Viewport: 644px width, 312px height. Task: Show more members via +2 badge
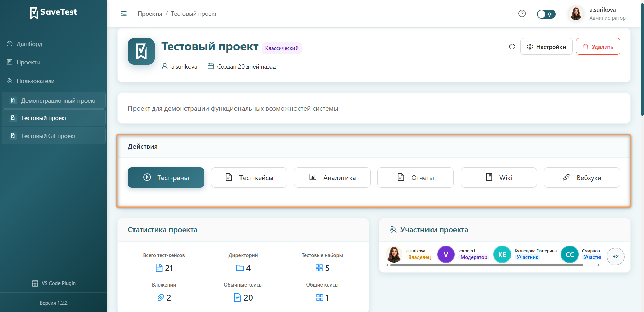pos(615,256)
